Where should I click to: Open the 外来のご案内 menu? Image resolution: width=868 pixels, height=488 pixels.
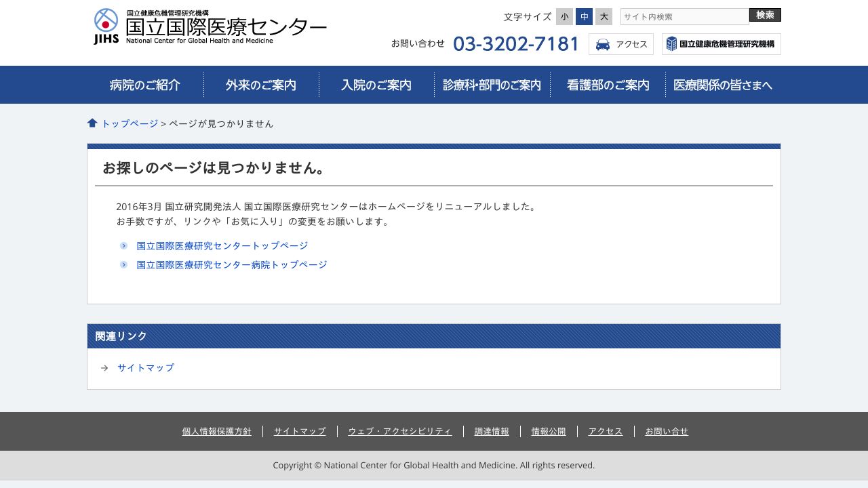pyautogui.click(x=261, y=85)
